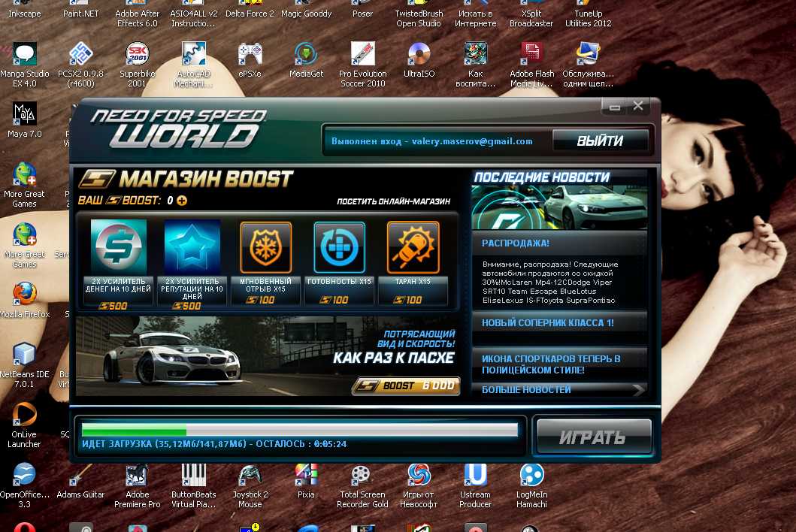The image size is (796, 532).
Task: Click the Need for Speed World logo
Action: tap(177, 129)
